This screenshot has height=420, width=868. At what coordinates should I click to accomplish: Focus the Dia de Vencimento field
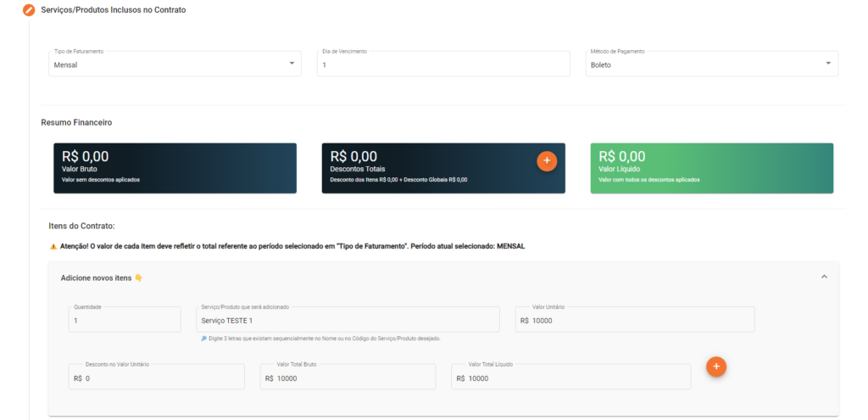point(442,64)
